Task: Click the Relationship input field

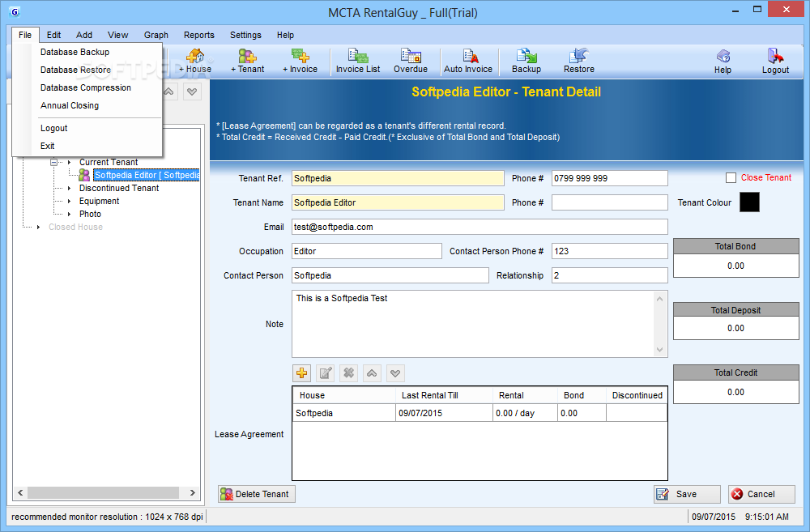Action: 610,275
